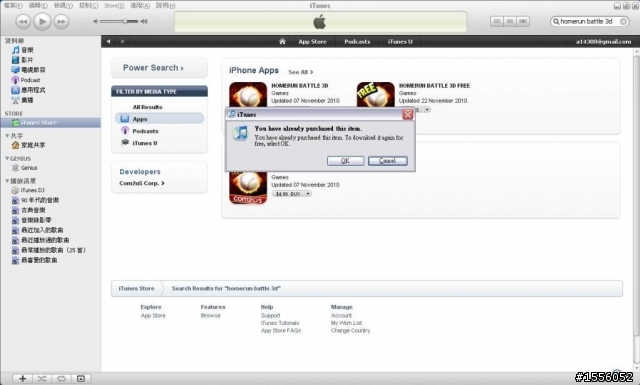The height and width of the screenshot is (385, 640).
Task: Click the search field containing homerun battle 3d
Action: [589, 21]
